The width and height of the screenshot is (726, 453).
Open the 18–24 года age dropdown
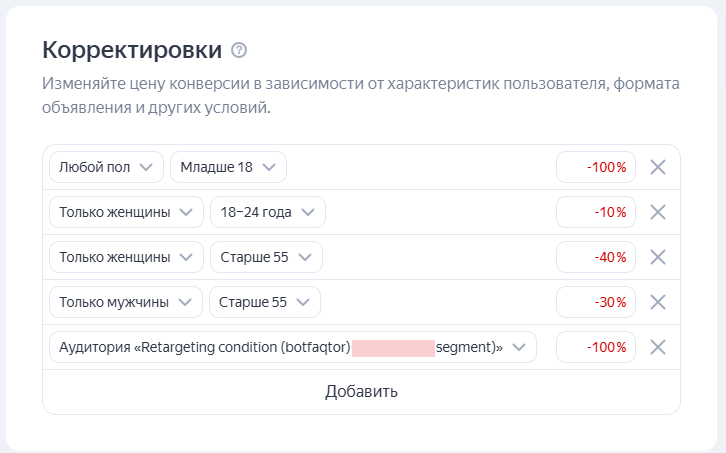[268, 212]
